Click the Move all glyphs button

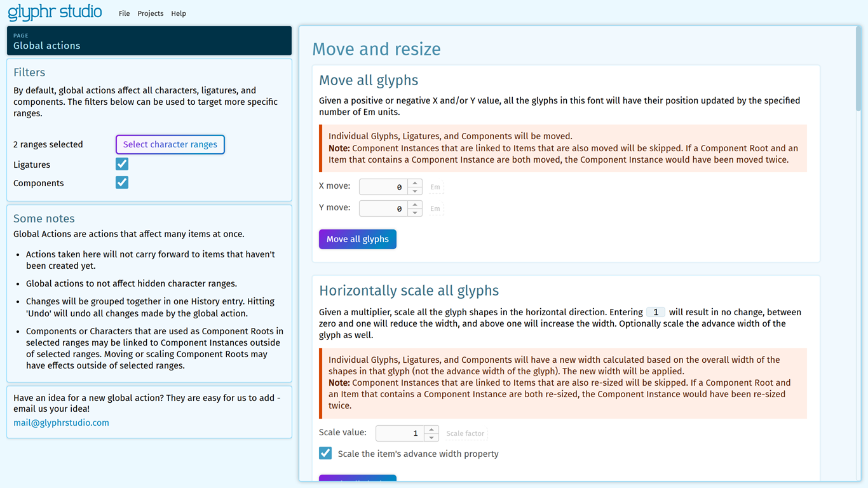click(358, 239)
